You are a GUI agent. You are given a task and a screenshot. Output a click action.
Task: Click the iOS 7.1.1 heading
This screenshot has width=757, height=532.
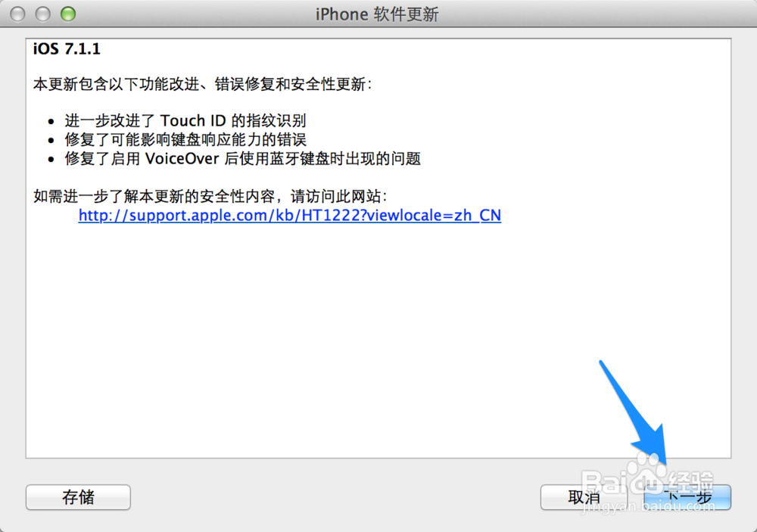coord(67,48)
